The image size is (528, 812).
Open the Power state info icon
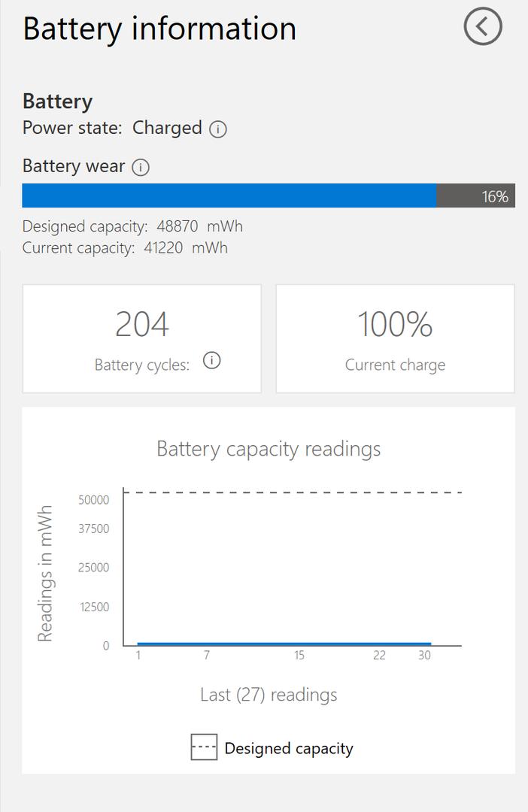click(x=218, y=129)
